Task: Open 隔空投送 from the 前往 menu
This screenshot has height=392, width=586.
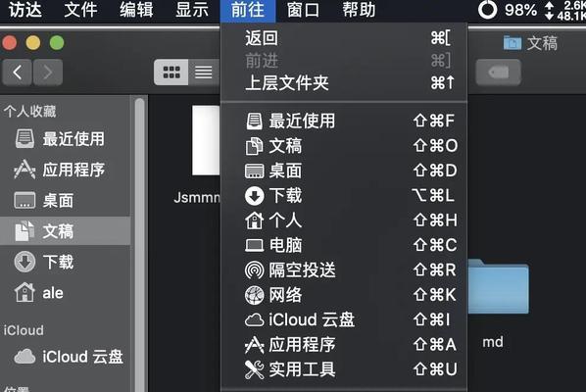Action: pyautogui.click(x=344, y=269)
